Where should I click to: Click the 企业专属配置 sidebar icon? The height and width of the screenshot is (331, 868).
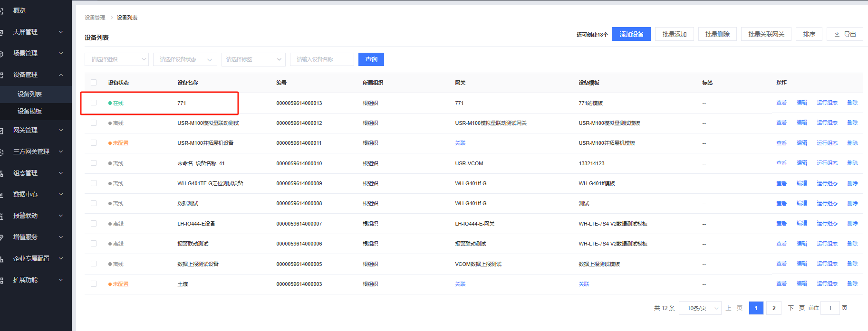pos(2,259)
